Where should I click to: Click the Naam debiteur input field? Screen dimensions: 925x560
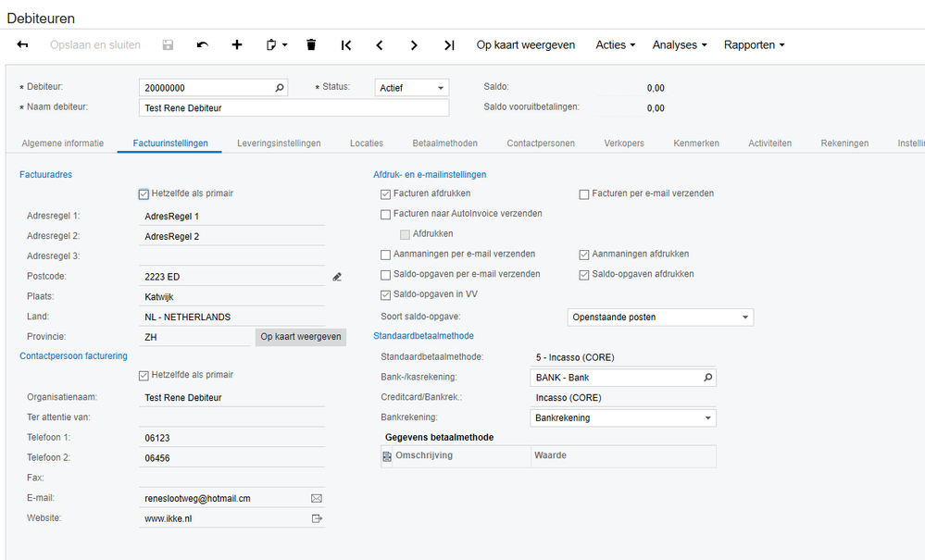294,107
